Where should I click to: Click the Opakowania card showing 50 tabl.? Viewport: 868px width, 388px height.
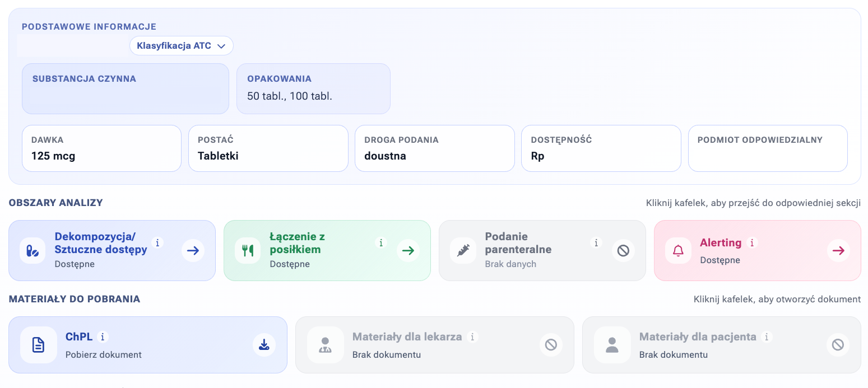pos(313,88)
